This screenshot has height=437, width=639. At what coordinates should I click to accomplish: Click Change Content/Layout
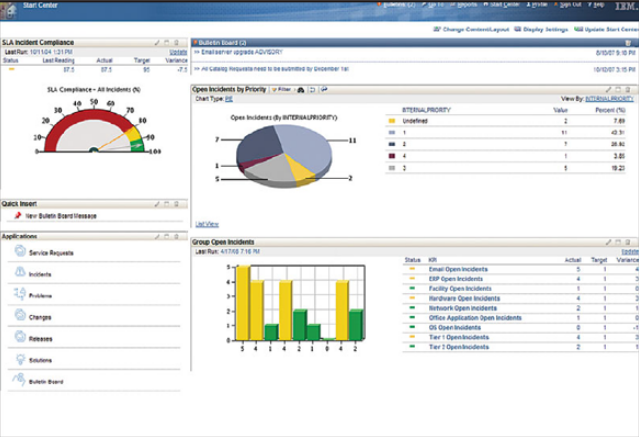click(x=470, y=28)
